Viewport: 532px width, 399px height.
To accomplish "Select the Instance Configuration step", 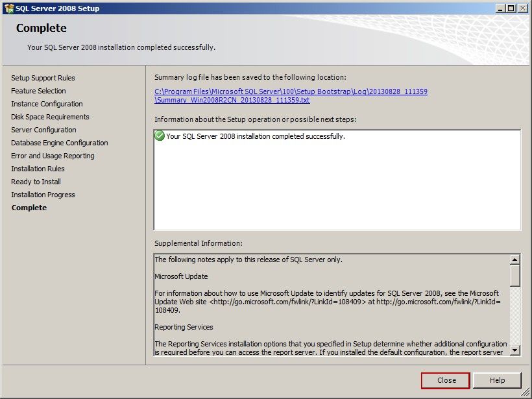I will coord(47,104).
